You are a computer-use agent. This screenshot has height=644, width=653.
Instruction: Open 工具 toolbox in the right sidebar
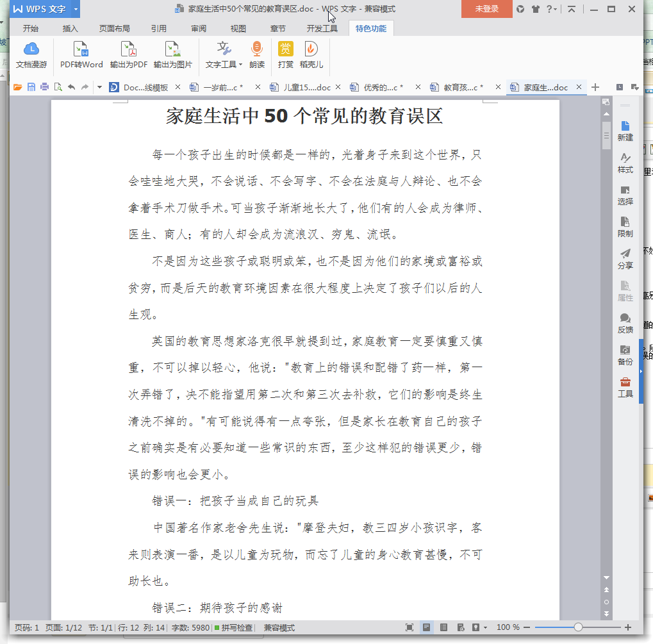tap(625, 388)
